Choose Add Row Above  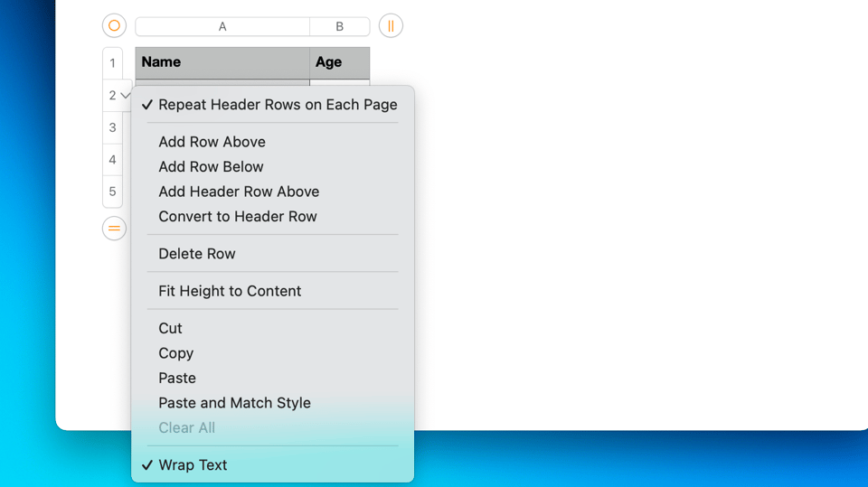[x=212, y=142]
